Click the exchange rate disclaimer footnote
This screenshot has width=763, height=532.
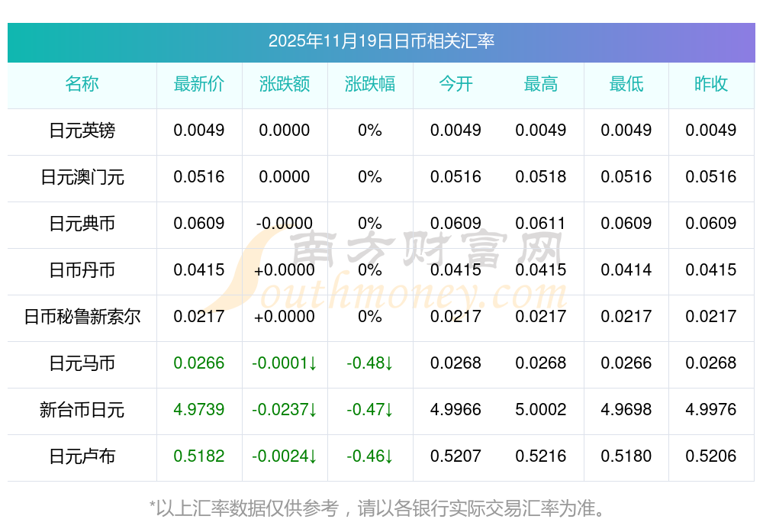[x=381, y=508]
